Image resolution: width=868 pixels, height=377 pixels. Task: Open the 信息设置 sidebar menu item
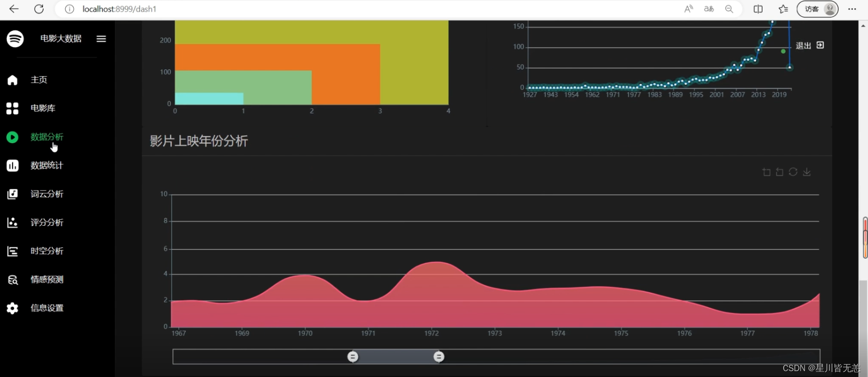coord(47,308)
